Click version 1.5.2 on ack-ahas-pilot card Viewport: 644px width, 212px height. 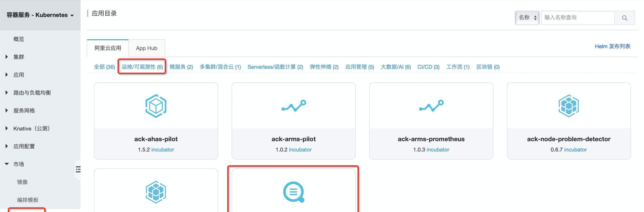click(144, 150)
